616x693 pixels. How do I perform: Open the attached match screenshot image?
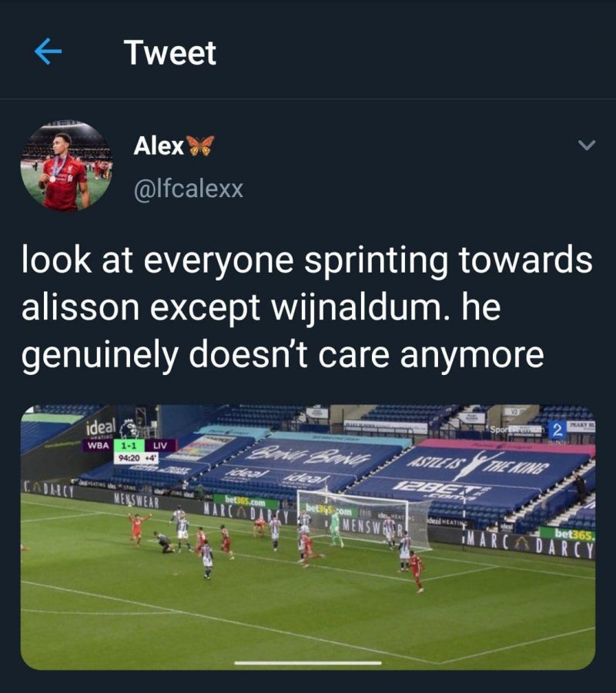(x=308, y=537)
